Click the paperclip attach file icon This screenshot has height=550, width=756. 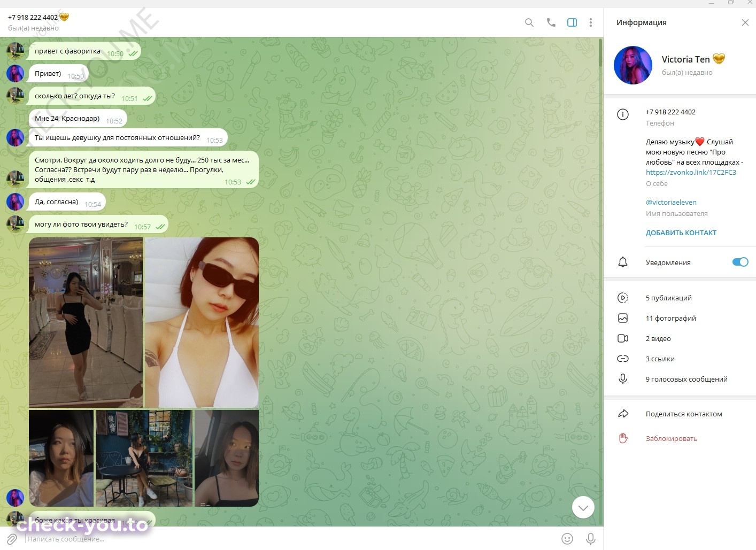(x=12, y=539)
